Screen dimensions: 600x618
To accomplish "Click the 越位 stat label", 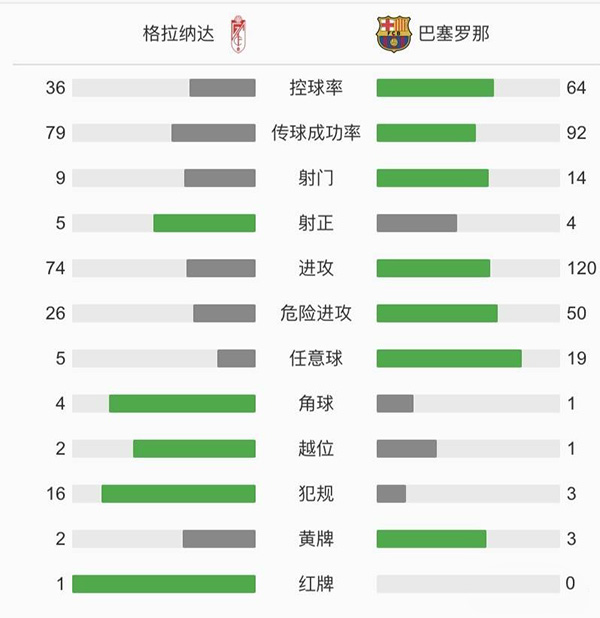I will (x=315, y=449).
